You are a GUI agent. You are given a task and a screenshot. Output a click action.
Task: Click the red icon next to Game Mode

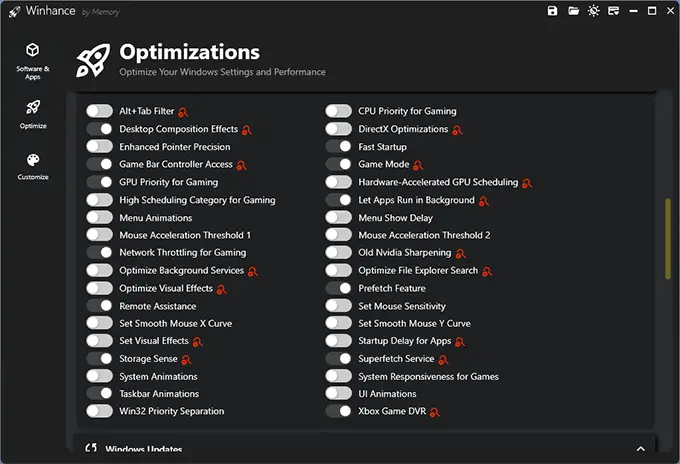pyautogui.click(x=419, y=165)
